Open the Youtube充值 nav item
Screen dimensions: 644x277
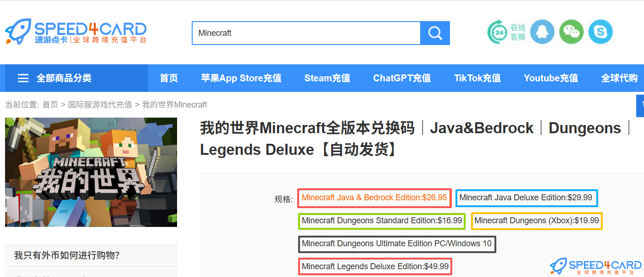coord(551,78)
